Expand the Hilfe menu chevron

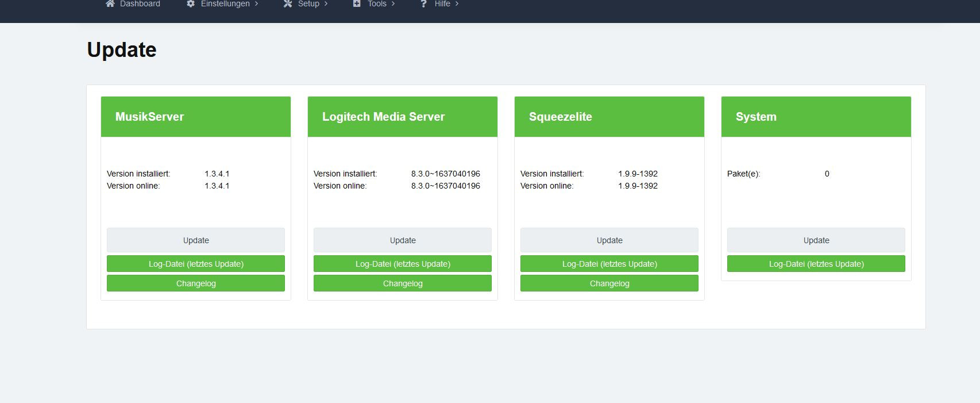(457, 4)
